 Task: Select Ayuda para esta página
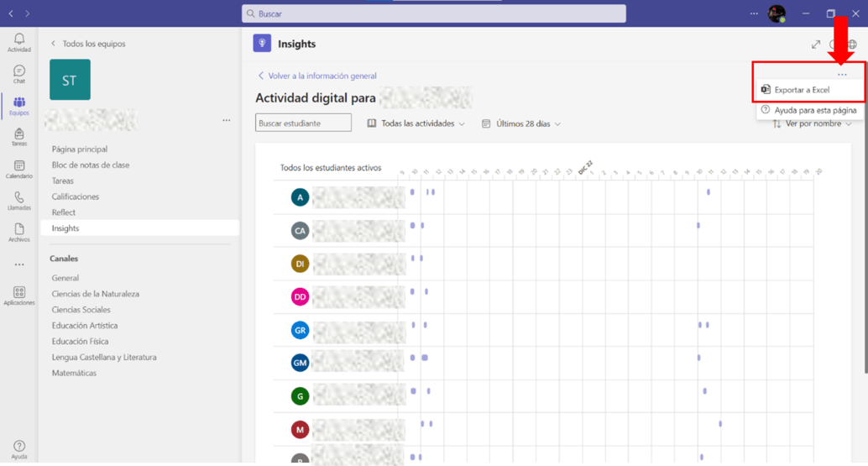[x=809, y=110]
